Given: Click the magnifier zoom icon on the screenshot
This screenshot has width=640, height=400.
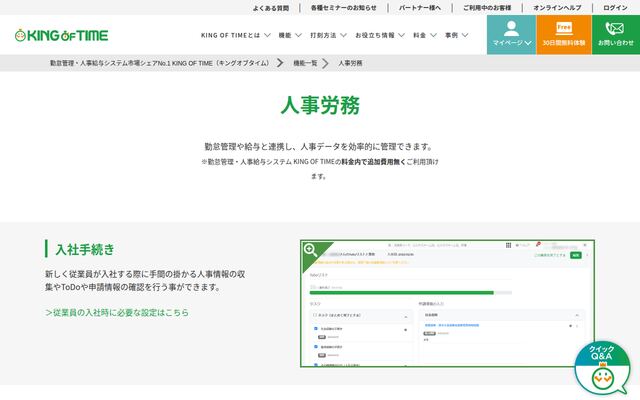Looking at the screenshot, I should [x=311, y=250].
